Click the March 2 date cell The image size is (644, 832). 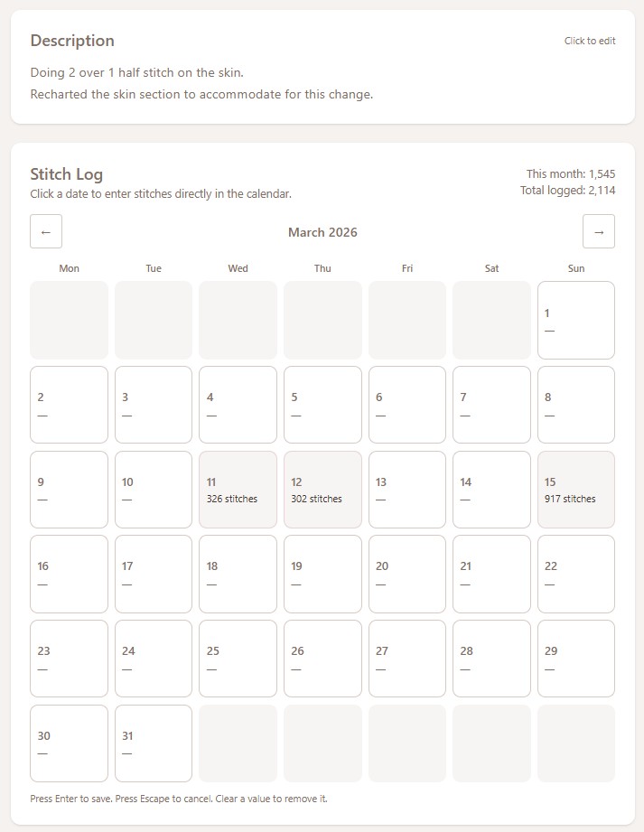(69, 405)
